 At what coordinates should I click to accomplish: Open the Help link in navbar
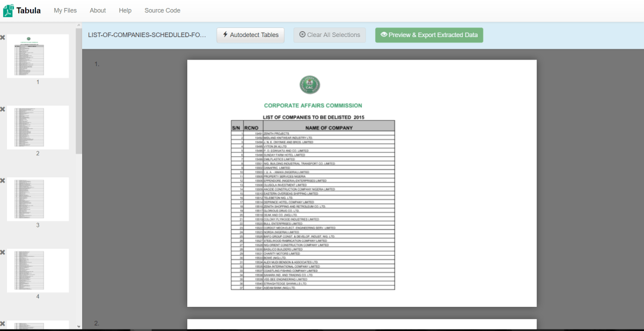(125, 11)
